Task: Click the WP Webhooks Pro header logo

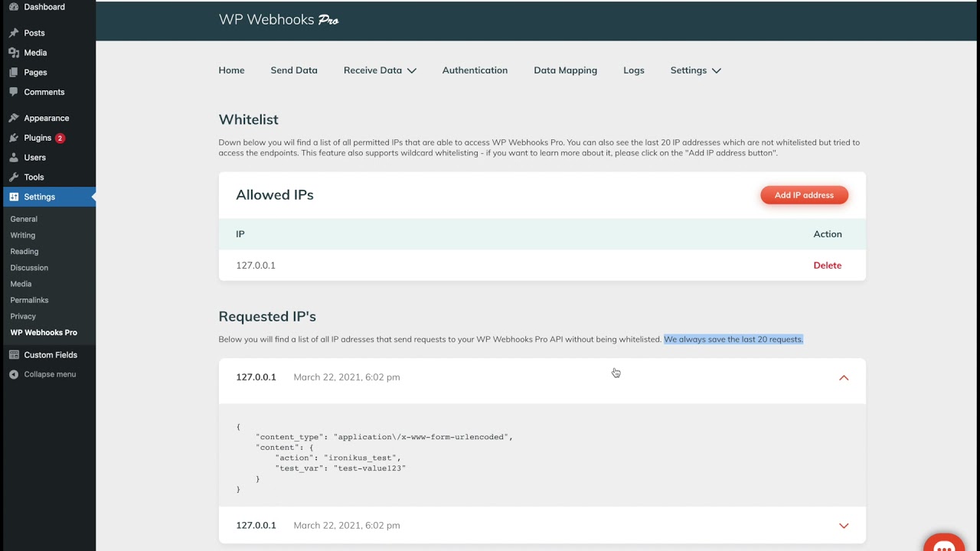Action: (x=279, y=20)
